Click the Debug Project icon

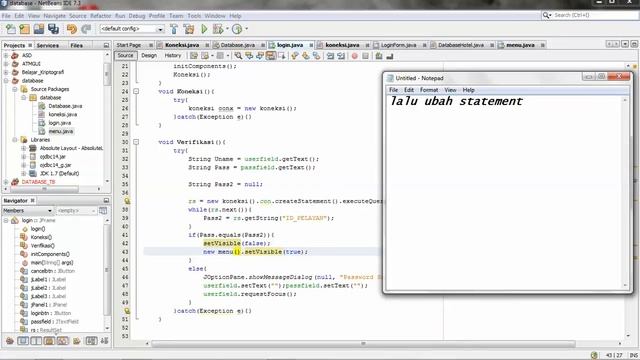[x=218, y=29]
